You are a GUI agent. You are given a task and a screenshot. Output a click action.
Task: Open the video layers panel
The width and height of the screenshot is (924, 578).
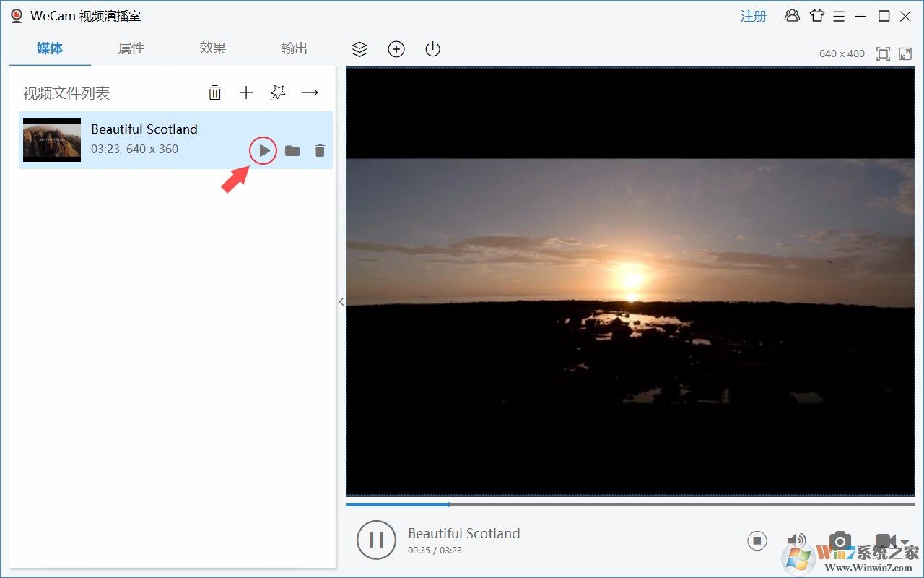[x=359, y=49]
